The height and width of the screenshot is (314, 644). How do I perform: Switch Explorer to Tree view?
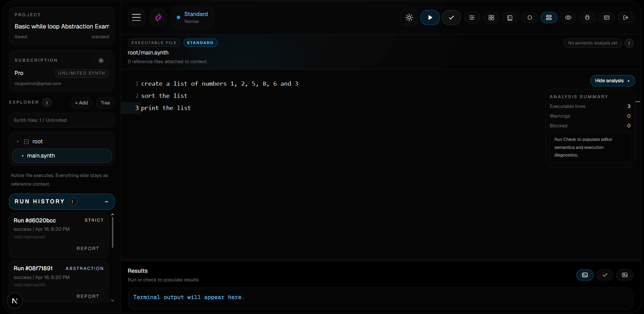pos(105,103)
